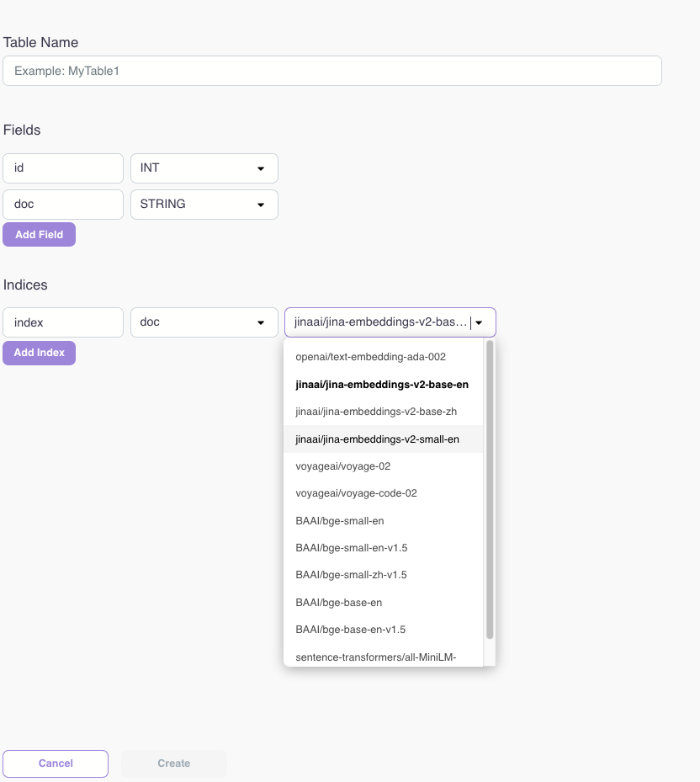Click the dropdown list scrollbar
The height and width of the screenshot is (782, 700).
click(x=490, y=488)
